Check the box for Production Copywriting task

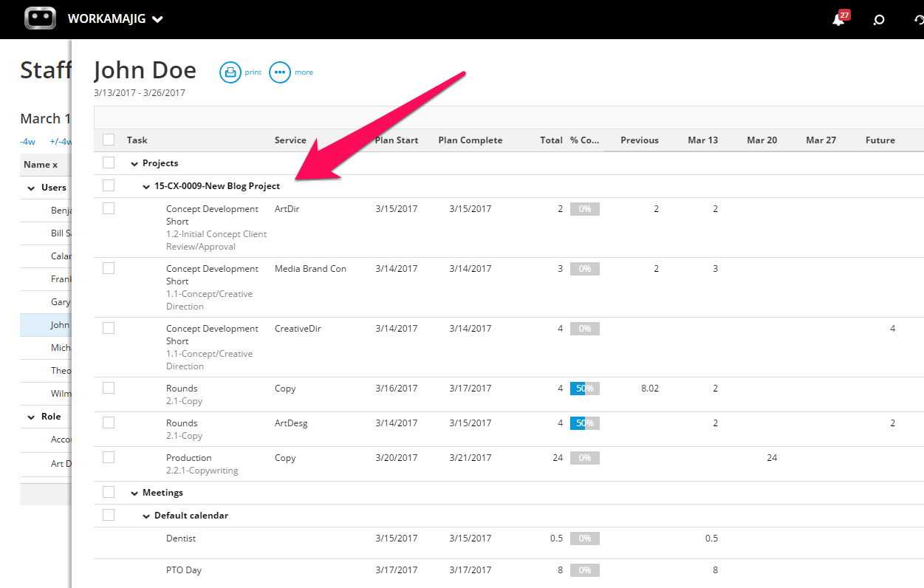click(109, 457)
